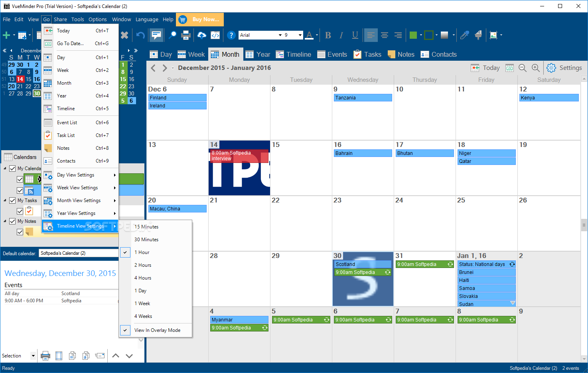The image size is (588, 373).
Task: Open the Arial font name dropdown
Action: click(x=280, y=35)
